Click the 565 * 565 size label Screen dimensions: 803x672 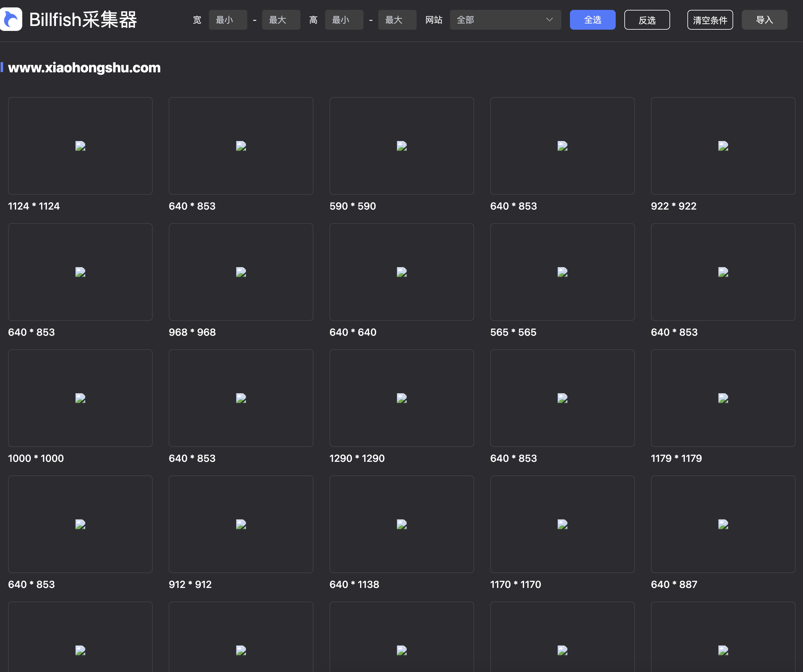tap(513, 332)
